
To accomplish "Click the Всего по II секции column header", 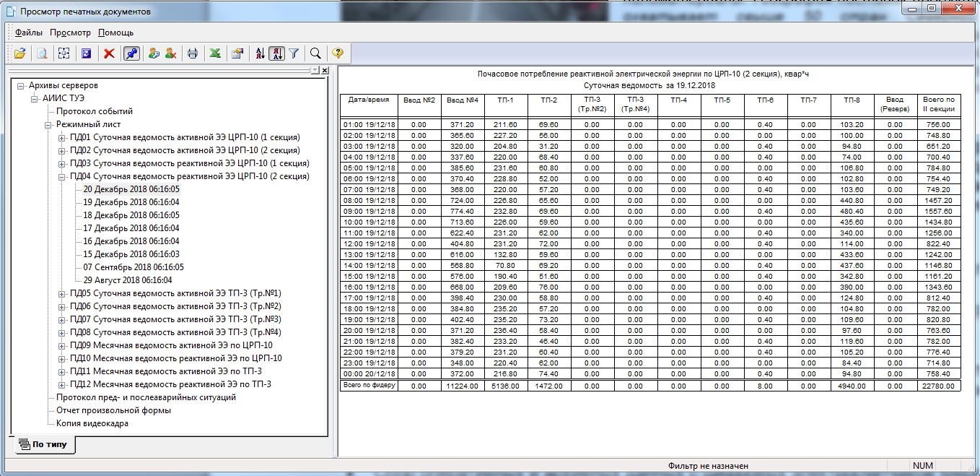I will click(x=939, y=104).
